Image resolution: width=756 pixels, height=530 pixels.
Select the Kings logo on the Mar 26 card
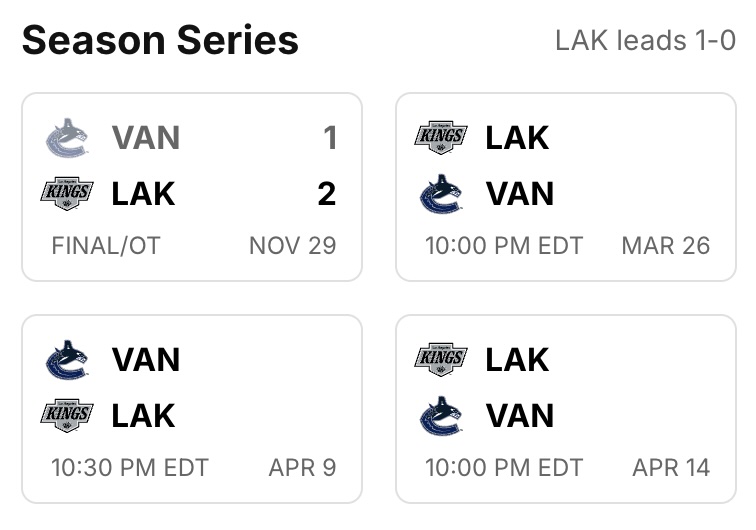point(441,137)
